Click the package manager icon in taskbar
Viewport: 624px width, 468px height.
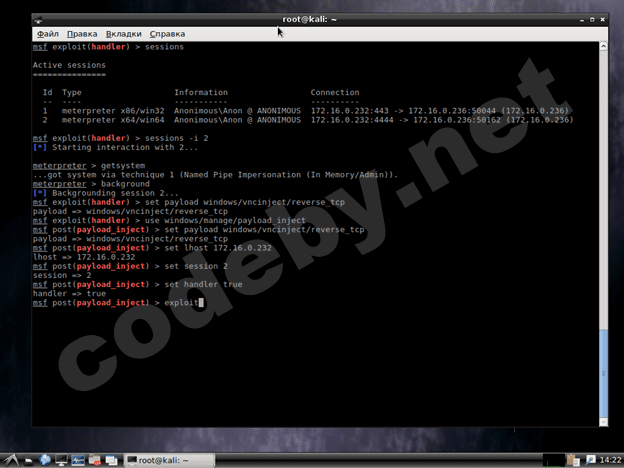(x=95, y=460)
